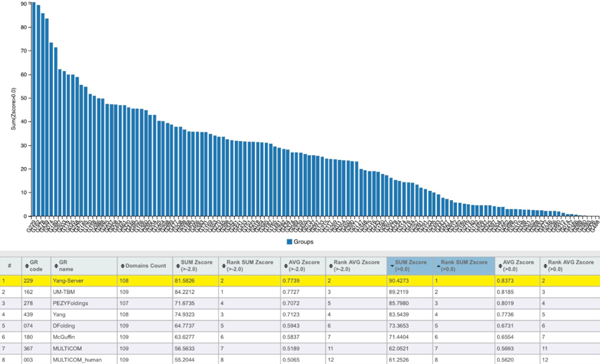Viewport: 600px width, 364px height.
Task: Select the Yang-Server highlighted row name
Action: pos(68,281)
